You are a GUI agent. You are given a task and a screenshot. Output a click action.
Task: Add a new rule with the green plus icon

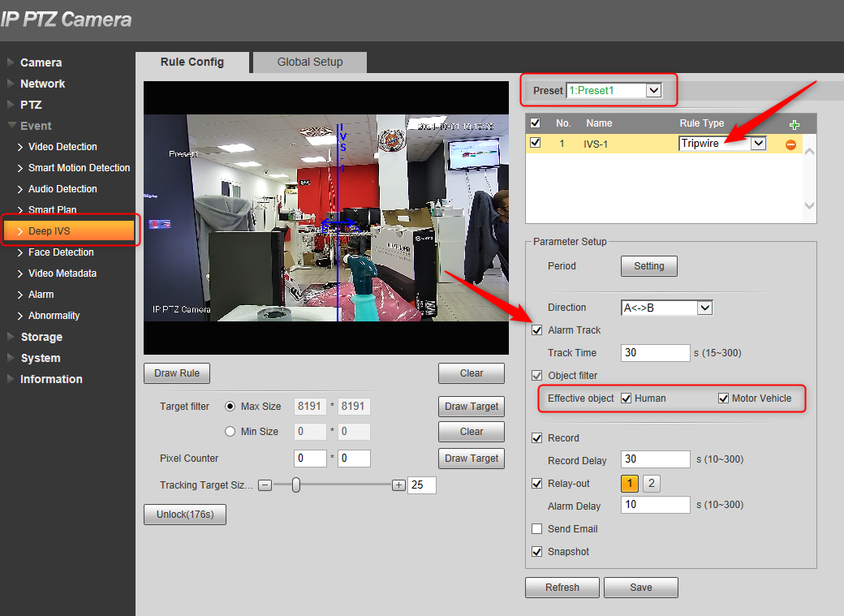(794, 123)
